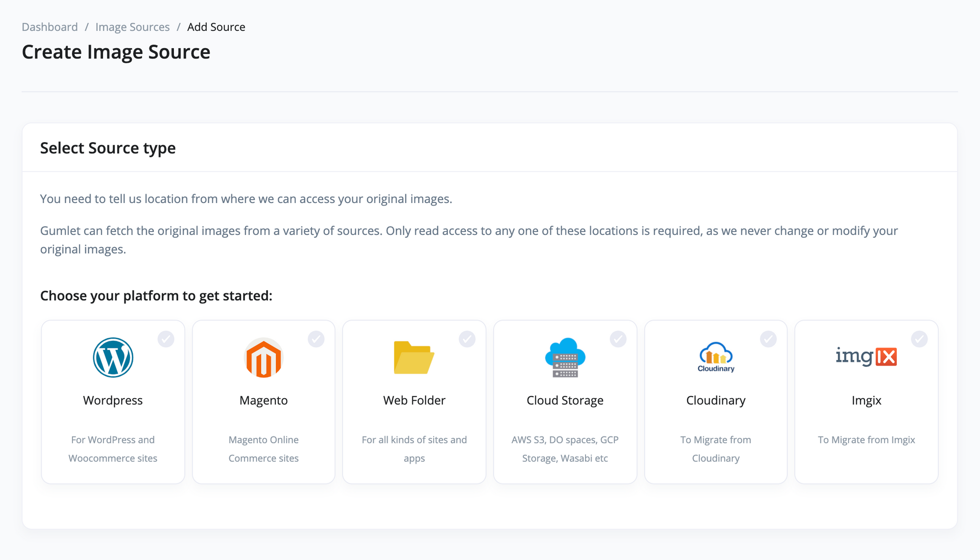Click 'Magento Online Commerce sites' description
This screenshot has height=560, width=980.
tap(264, 449)
